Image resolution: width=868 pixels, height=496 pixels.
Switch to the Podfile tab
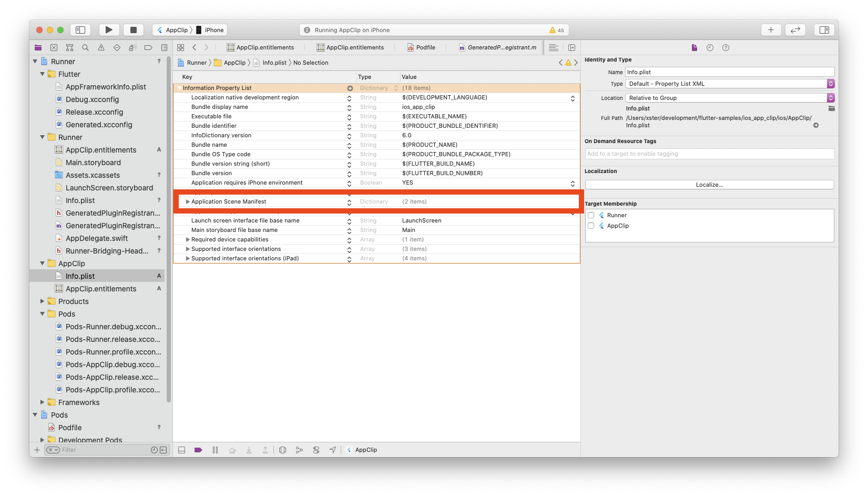tap(422, 47)
